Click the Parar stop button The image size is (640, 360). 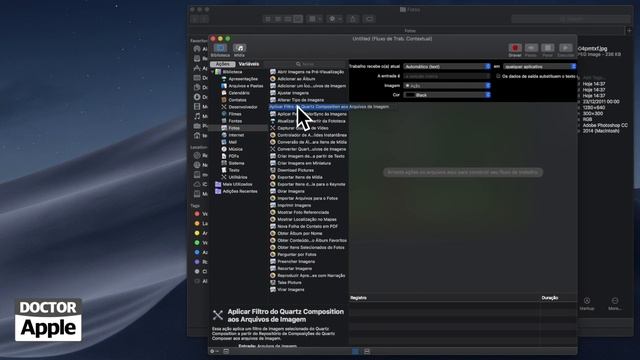point(548,48)
